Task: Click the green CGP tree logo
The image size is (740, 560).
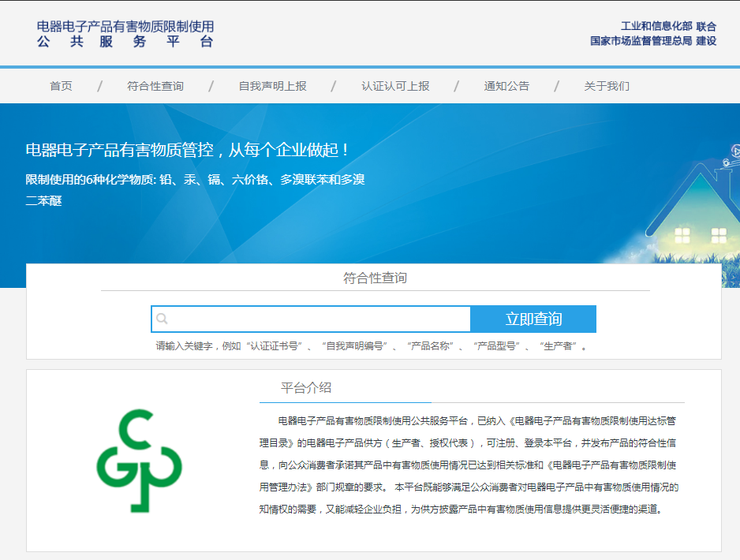Action: [x=139, y=461]
